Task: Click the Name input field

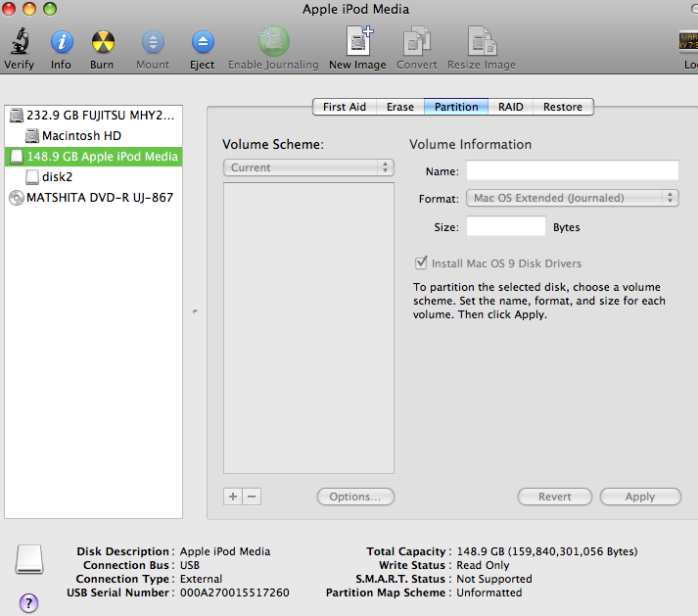Action: (x=573, y=170)
